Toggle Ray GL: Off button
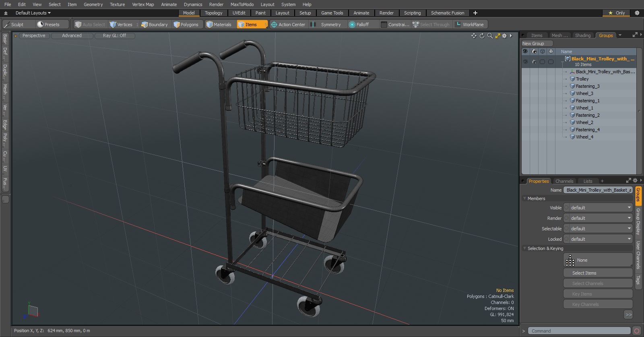The height and width of the screenshot is (337, 644). click(114, 35)
